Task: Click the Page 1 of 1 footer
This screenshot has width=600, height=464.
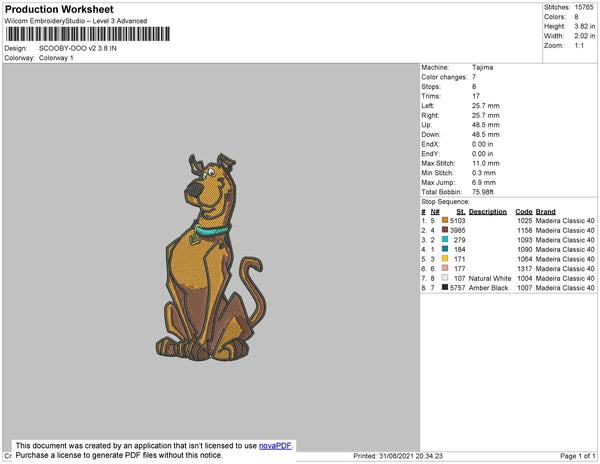Action: click(x=578, y=456)
